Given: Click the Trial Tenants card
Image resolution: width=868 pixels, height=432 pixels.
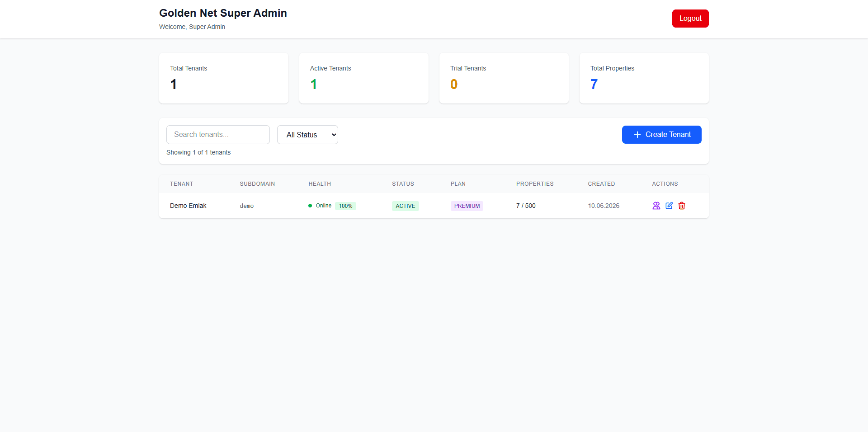Looking at the screenshot, I should pyautogui.click(x=504, y=78).
